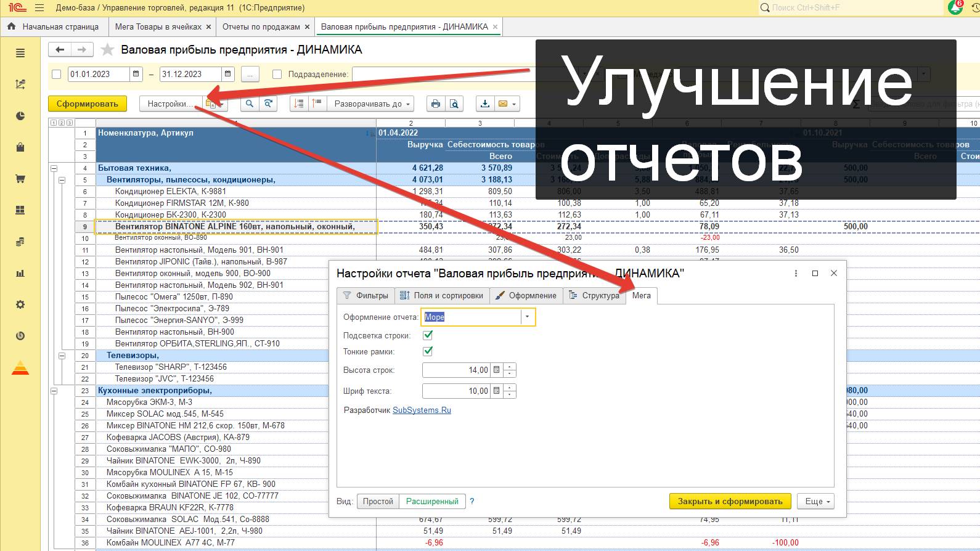
Task: Expand all groups icon in report toolbar
Action: click(x=317, y=104)
